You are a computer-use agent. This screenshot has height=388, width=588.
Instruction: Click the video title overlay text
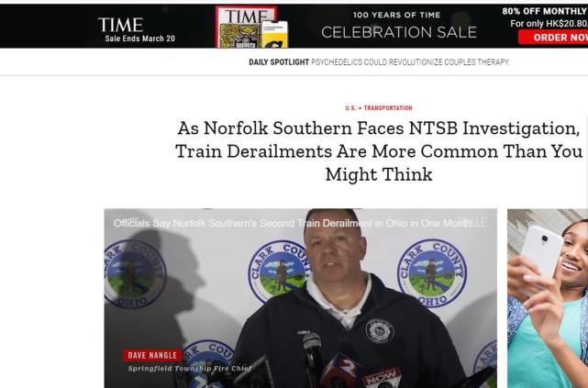point(293,224)
